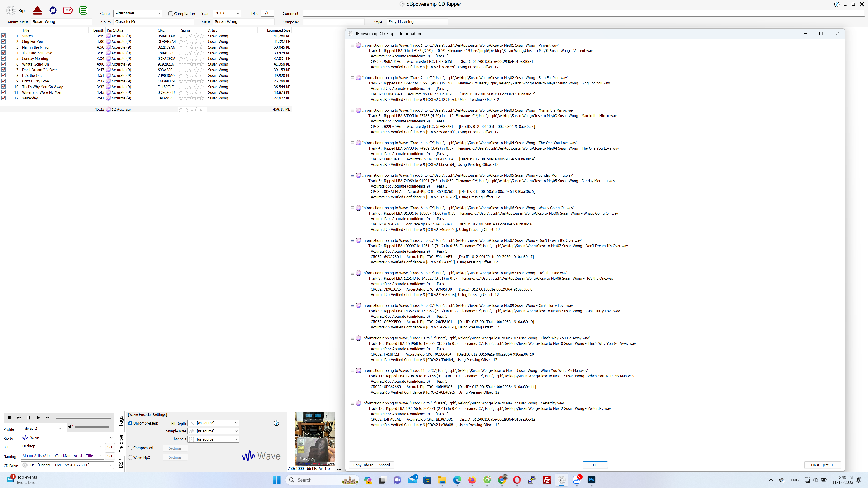Open the album art options ellipsis

[339, 469]
